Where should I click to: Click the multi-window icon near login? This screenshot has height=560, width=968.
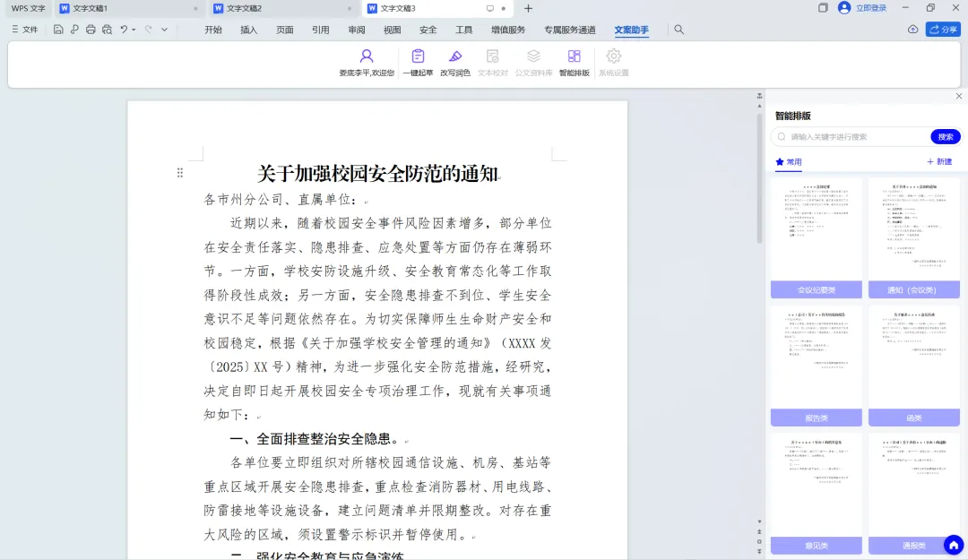823,8
